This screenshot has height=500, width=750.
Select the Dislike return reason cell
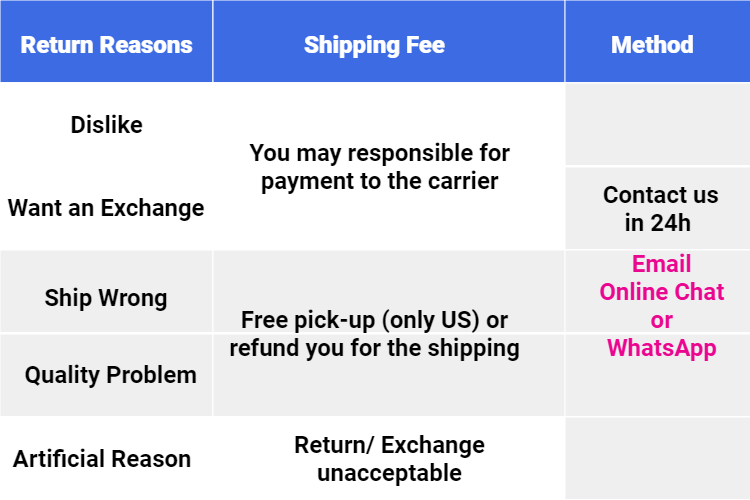coord(106,125)
